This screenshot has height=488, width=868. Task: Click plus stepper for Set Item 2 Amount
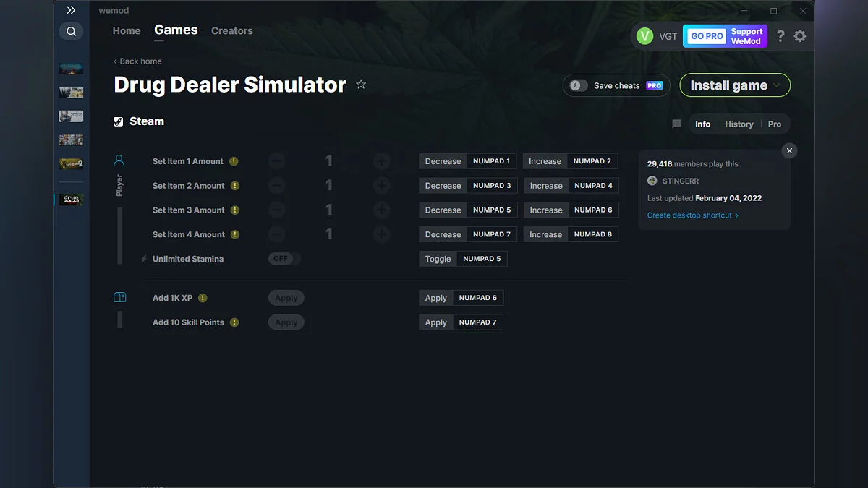382,186
